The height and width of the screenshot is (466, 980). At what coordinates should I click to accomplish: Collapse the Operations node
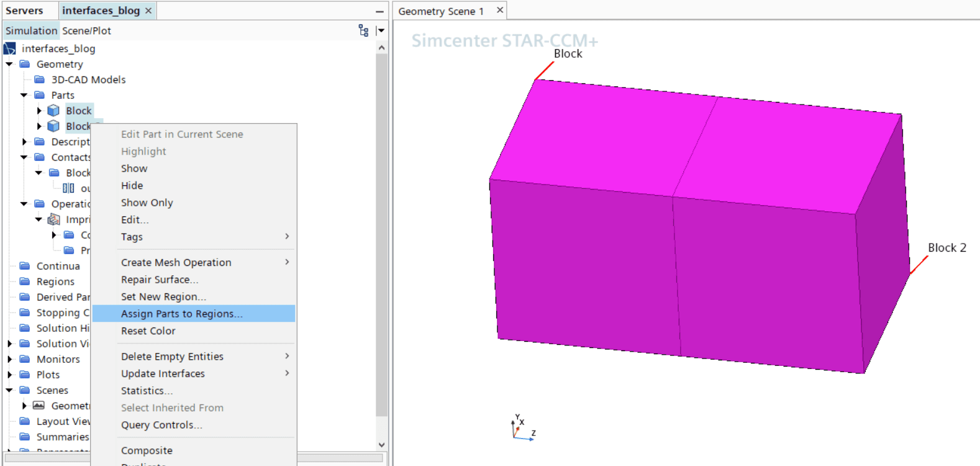coord(24,204)
